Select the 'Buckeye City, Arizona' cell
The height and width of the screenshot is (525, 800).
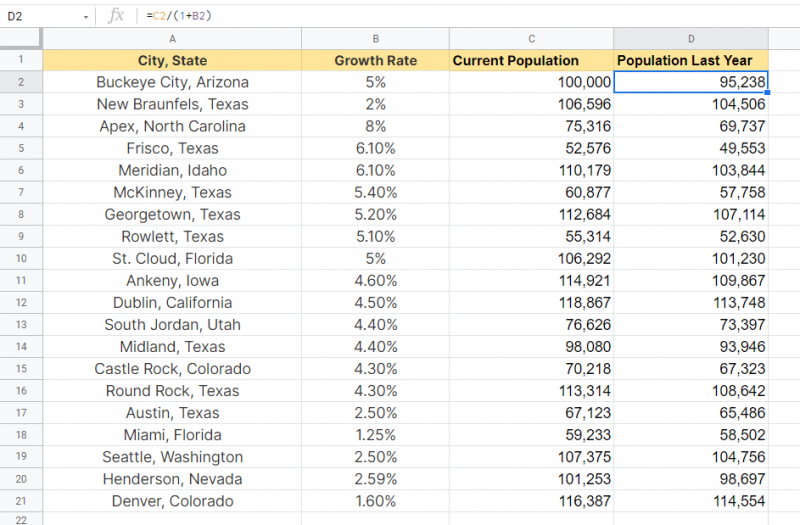click(172, 82)
